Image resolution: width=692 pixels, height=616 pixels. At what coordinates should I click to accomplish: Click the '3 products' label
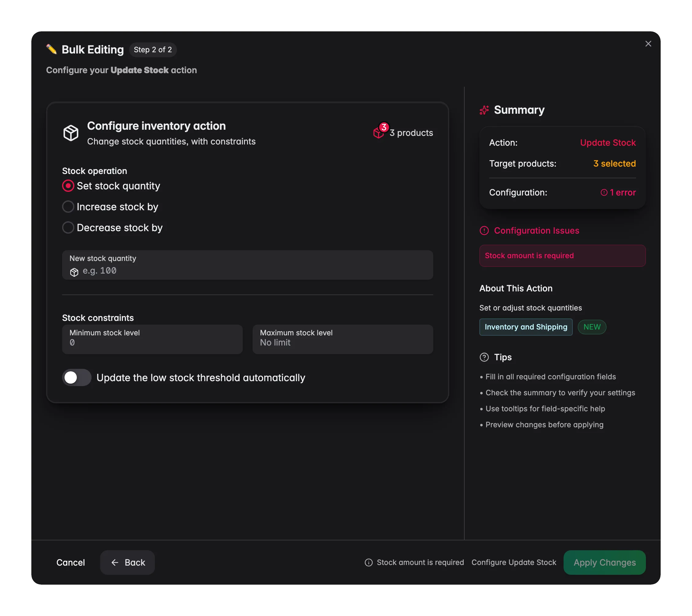click(x=411, y=133)
